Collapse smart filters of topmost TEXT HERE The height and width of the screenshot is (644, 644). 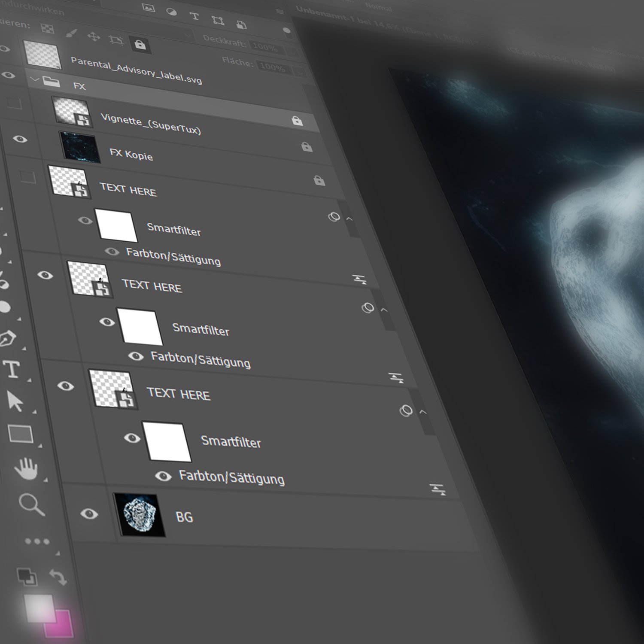pyautogui.click(x=349, y=219)
